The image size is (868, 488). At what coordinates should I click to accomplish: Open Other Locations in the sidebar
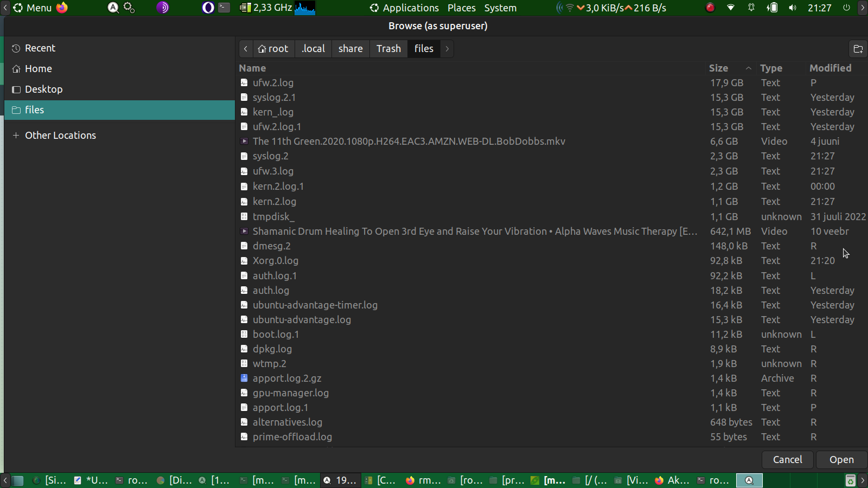[119, 136]
